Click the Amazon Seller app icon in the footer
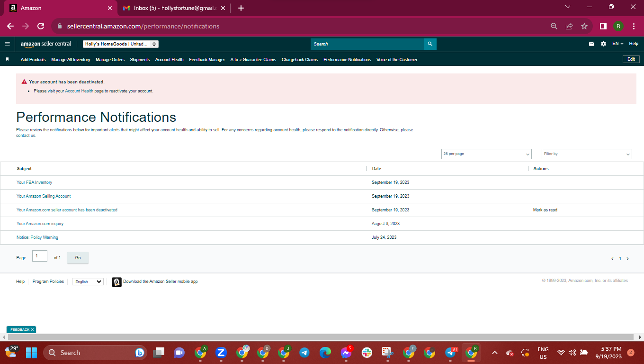644x364 pixels. [x=116, y=282]
